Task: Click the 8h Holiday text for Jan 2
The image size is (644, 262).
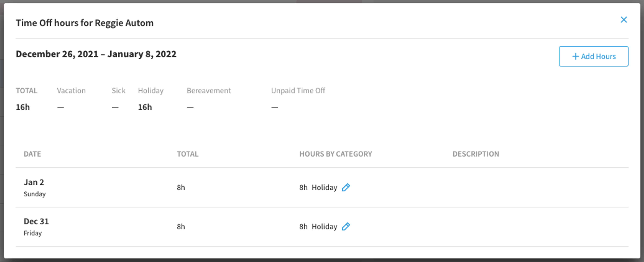Action: point(318,187)
